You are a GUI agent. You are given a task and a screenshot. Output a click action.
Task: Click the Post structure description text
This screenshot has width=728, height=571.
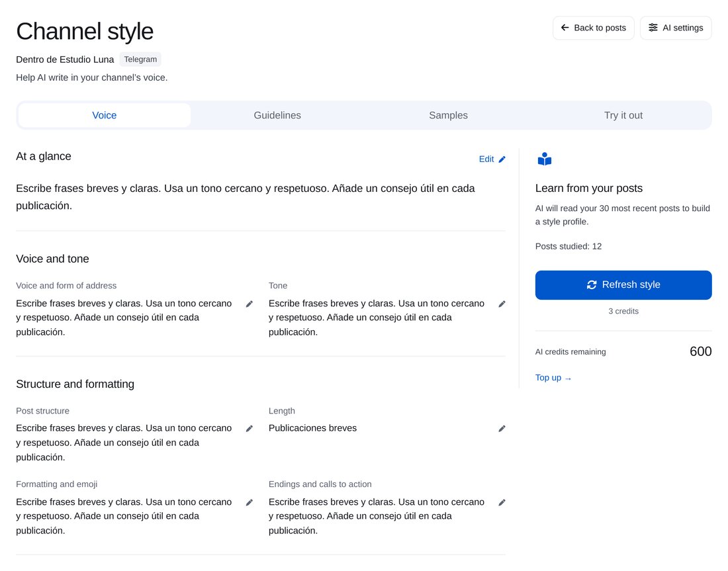[x=124, y=443]
